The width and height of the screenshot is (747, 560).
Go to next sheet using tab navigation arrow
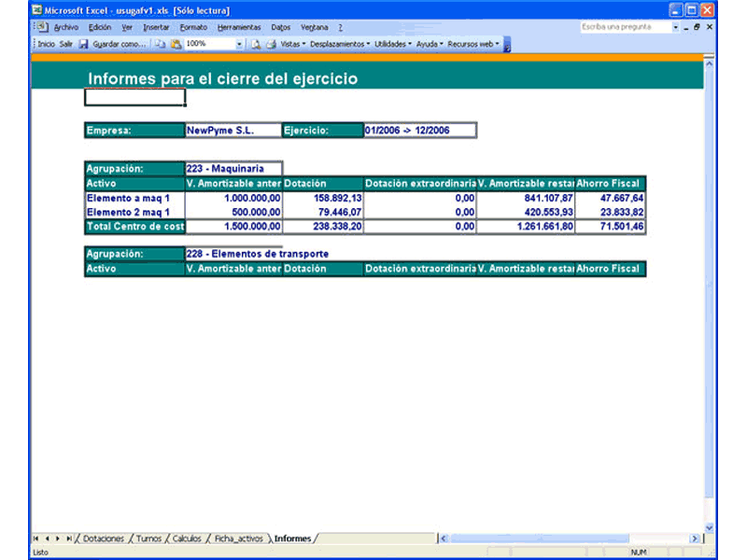58,539
